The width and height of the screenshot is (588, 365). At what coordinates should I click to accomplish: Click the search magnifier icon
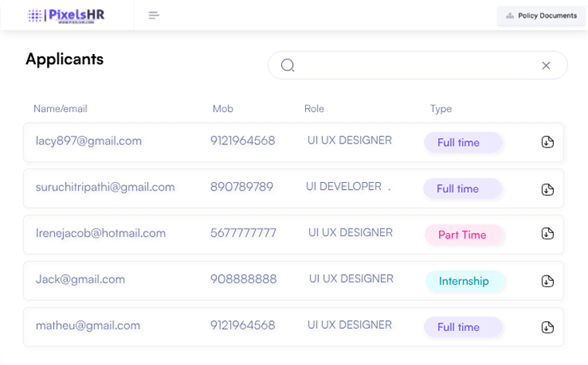(x=287, y=66)
